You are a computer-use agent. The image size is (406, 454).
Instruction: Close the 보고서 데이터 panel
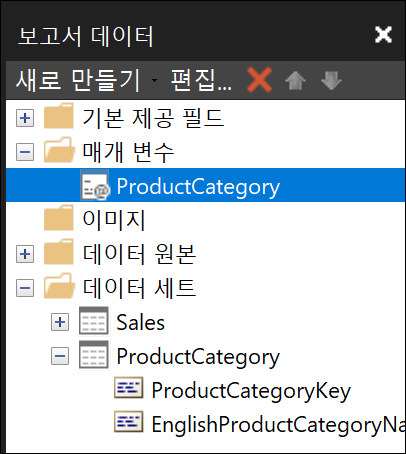coord(383,35)
